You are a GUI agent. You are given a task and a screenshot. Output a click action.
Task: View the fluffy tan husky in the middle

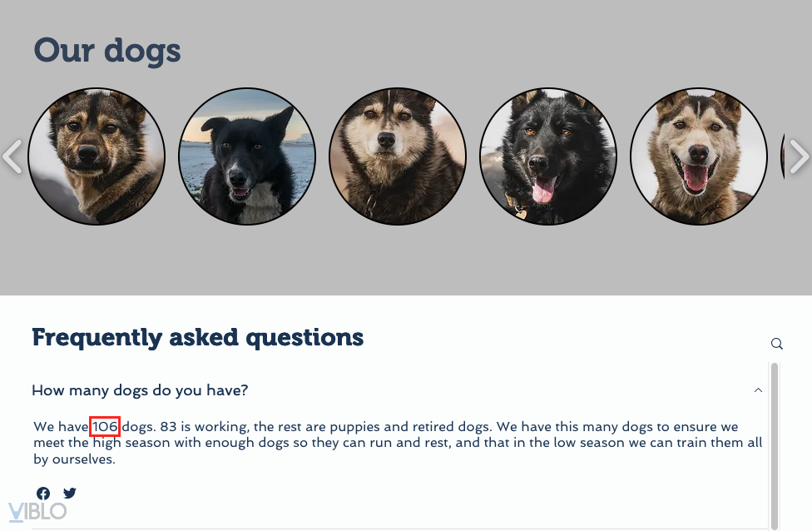pyautogui.click(x=398, y=156)
